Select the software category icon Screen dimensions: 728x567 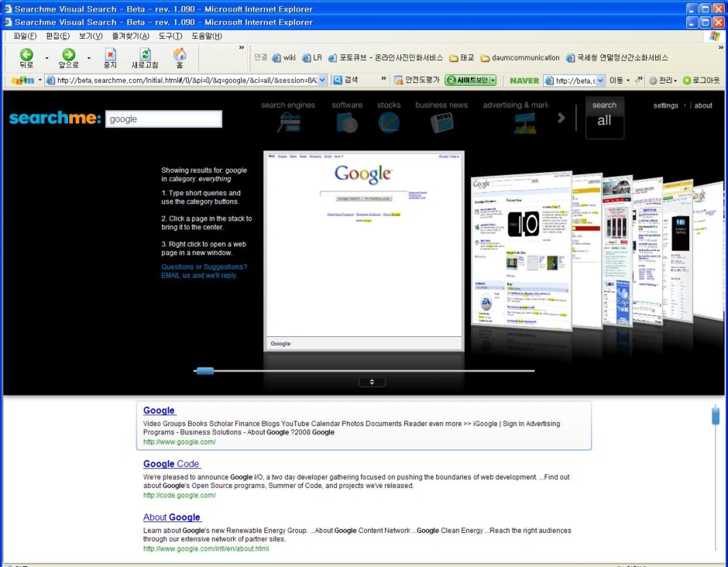(x=347, y=123)
